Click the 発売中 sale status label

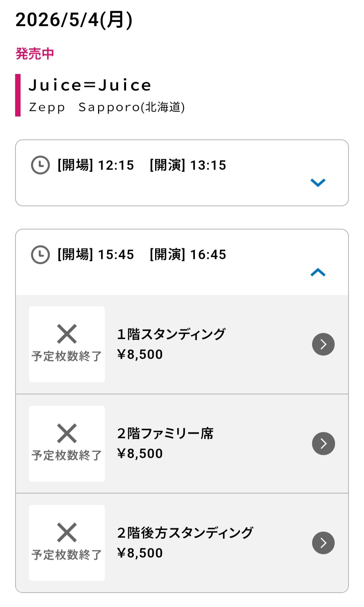point(35,54)
